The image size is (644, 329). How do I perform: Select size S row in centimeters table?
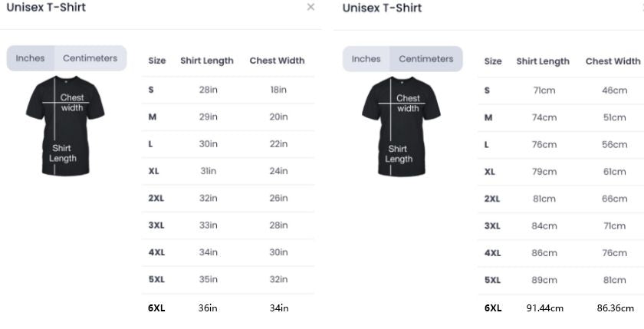[x=561, y=90]
